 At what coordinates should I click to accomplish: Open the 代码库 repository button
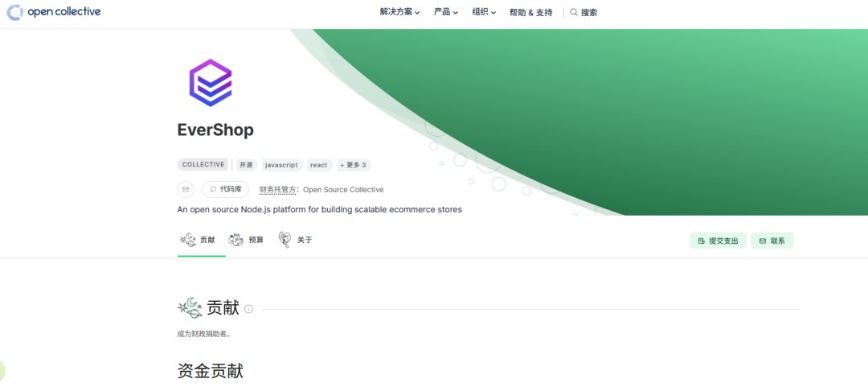225,189
